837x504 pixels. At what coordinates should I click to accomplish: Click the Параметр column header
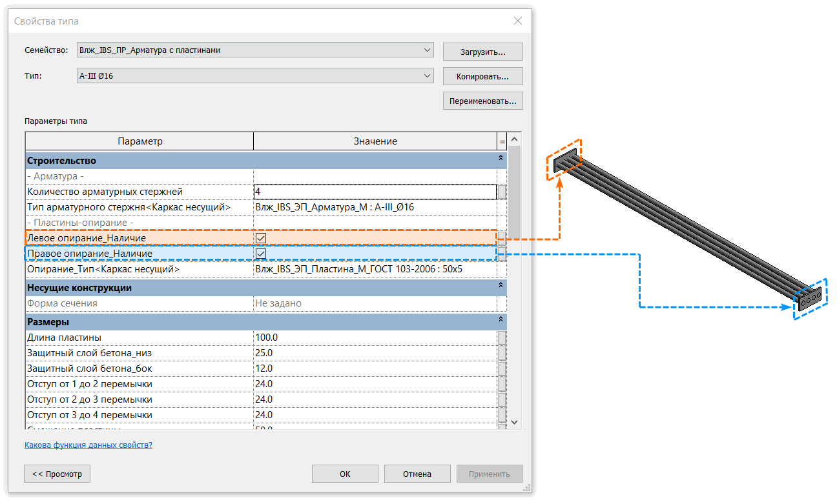pyautogui.click(x=139, y=141)
